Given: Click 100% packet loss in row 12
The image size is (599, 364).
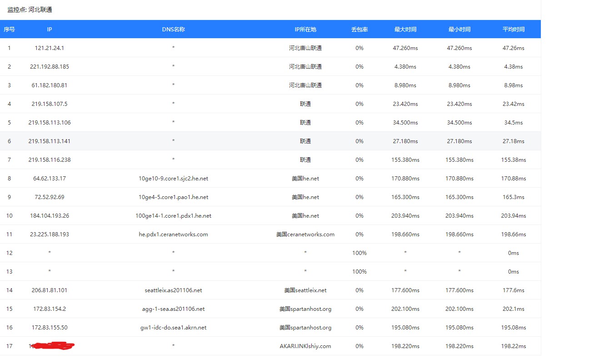Looking at the screenshot, I should tap(359, 253).
